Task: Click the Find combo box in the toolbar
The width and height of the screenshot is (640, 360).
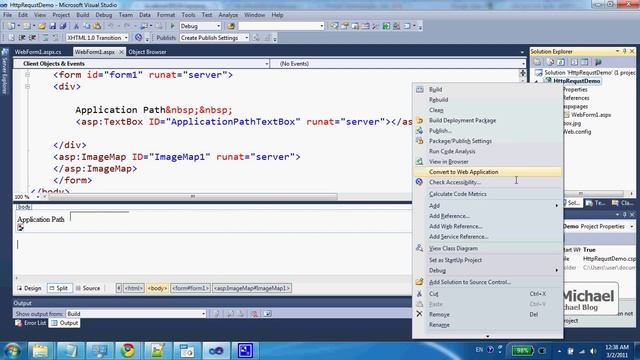Action: [x=281, y=26]
